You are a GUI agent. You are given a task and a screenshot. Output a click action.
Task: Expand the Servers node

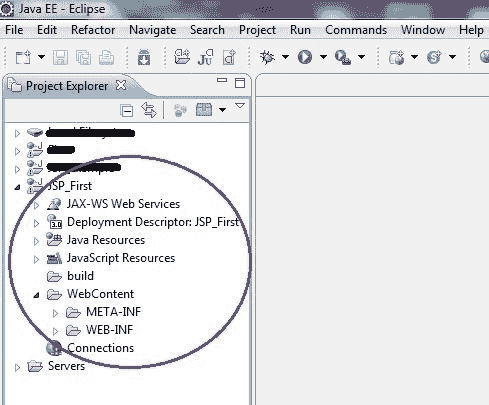[17, 367]
